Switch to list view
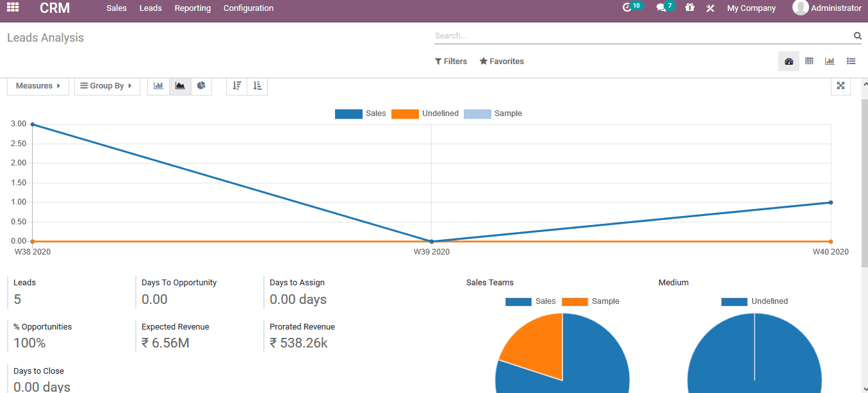Viewport: 868px width, 393px height. [851, 61]
